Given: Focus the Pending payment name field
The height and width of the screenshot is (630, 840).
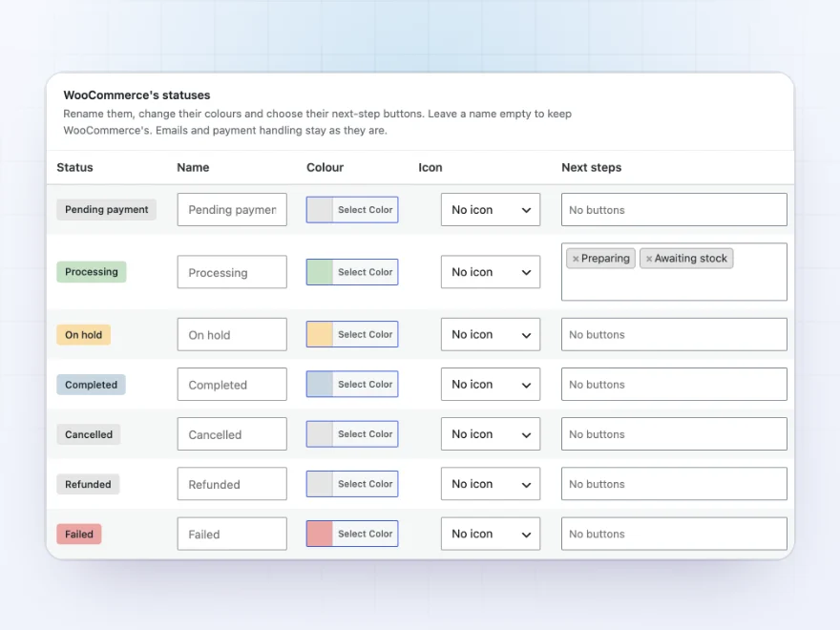Looking at the screenshot, I should [232, 209].
